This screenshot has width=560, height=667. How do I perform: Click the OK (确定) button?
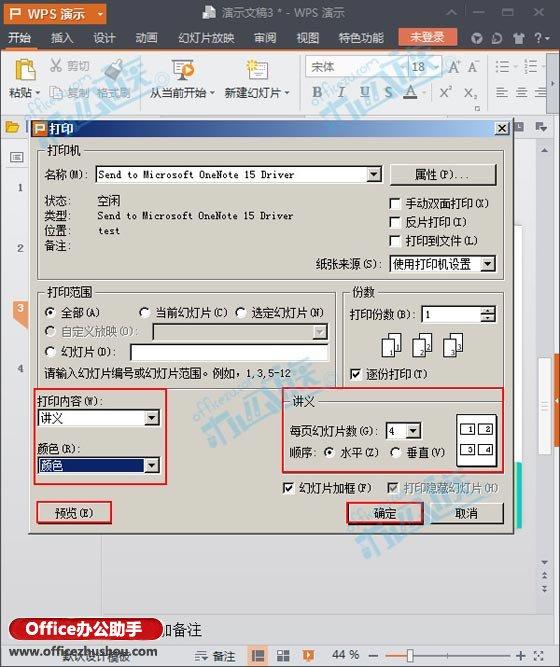click(385, 513)
